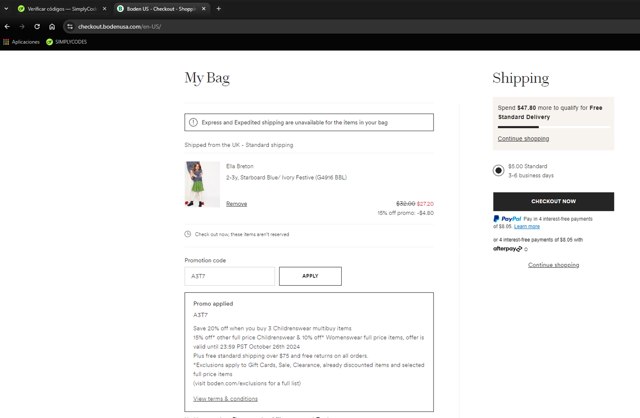Viewport: 640px width, 418px height.
Task: Open PayPal Learn more link
Action: pos(527,226)
